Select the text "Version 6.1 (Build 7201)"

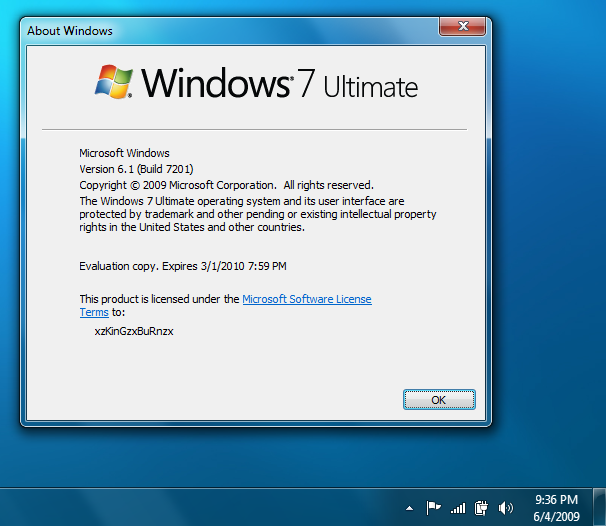click(136, 169)
